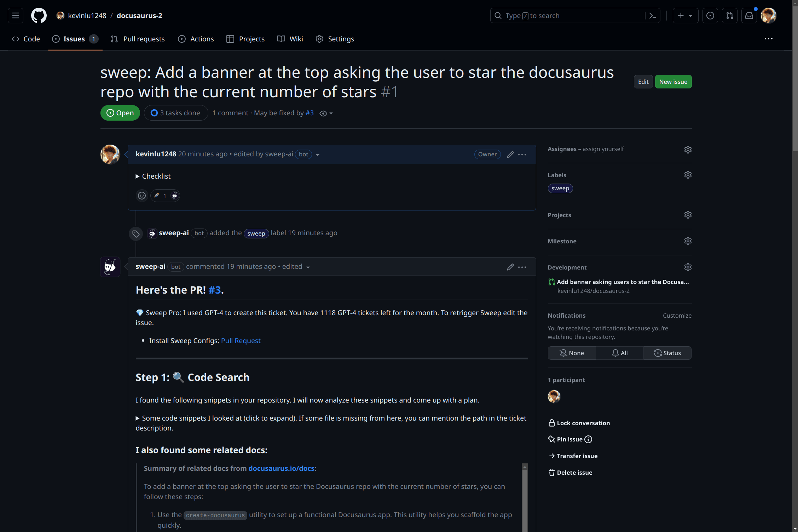This screenshot has width=798, height=532.
Task: Edit the sweep-ai comment with the pencil
Action: [x=510, y=267]
